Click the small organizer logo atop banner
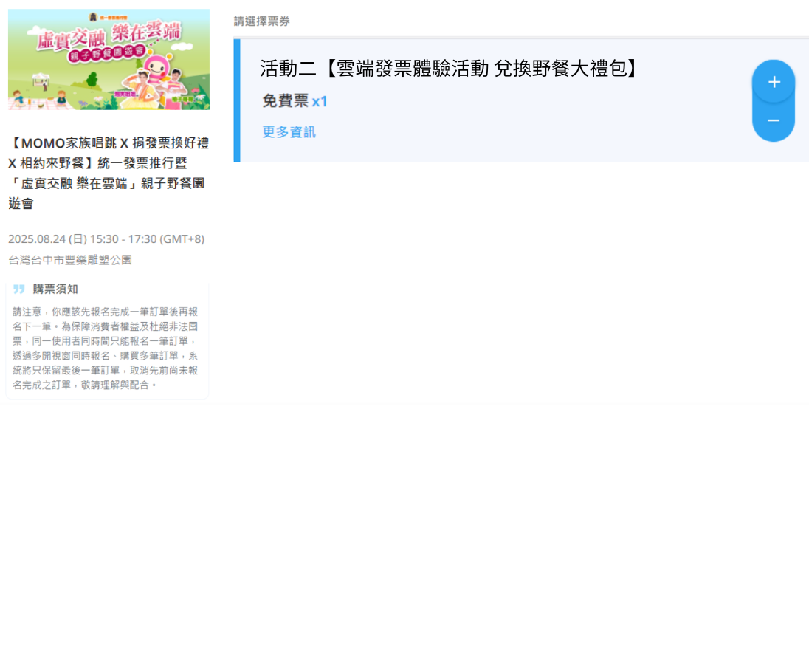The width and height of the screenshot is (809, 672). [x=109, y=17]
